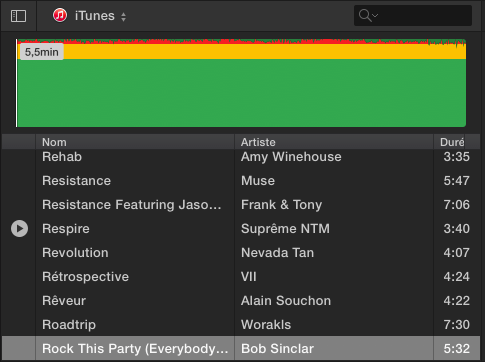The height and width of the screenshot is (362, 485).
Task: Click duration 4:22 of Rêveur
Action: tap(456, 301)
